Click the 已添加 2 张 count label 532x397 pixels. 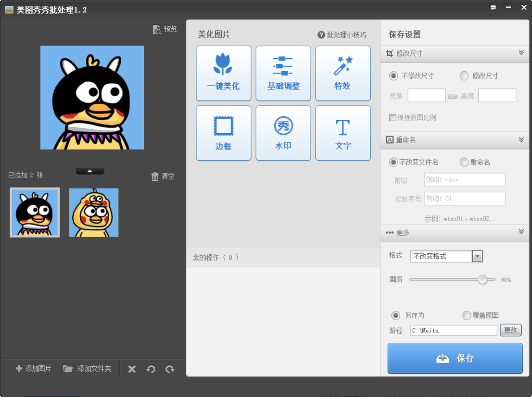(25, 175)
